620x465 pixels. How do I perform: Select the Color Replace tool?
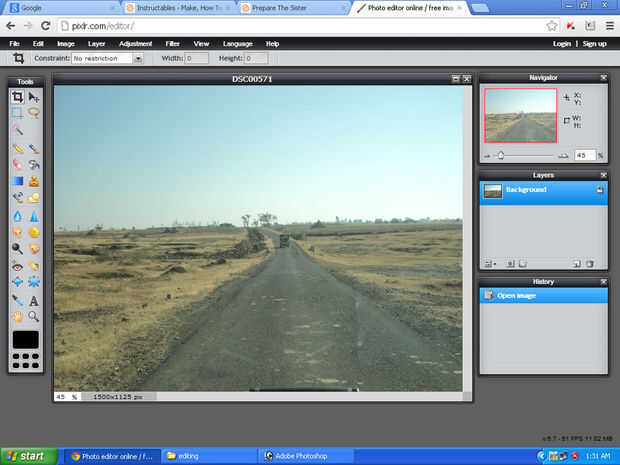(x=17, y=197)
